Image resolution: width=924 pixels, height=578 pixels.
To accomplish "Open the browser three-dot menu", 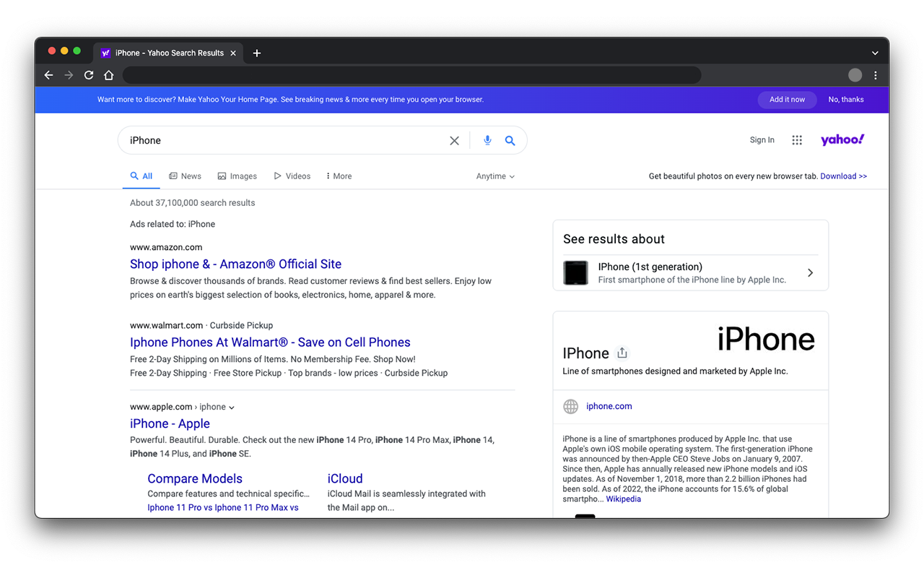I will [875, 75].
